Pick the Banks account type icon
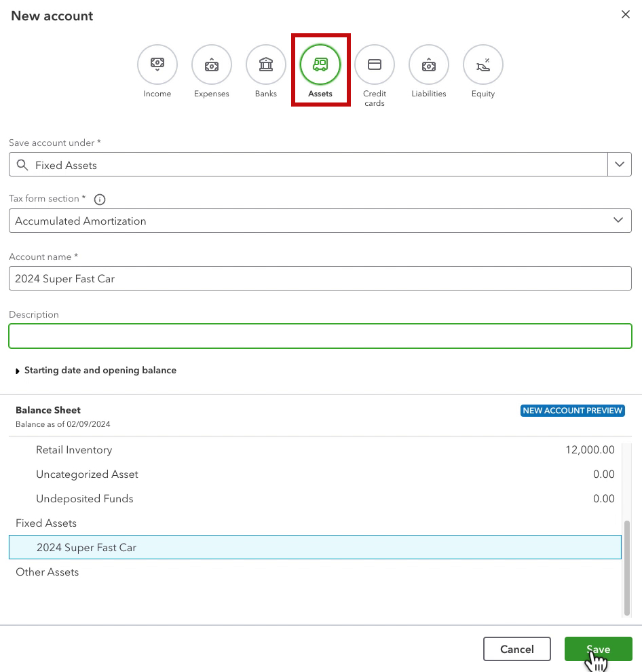642x672 pixels. [266, 65]
